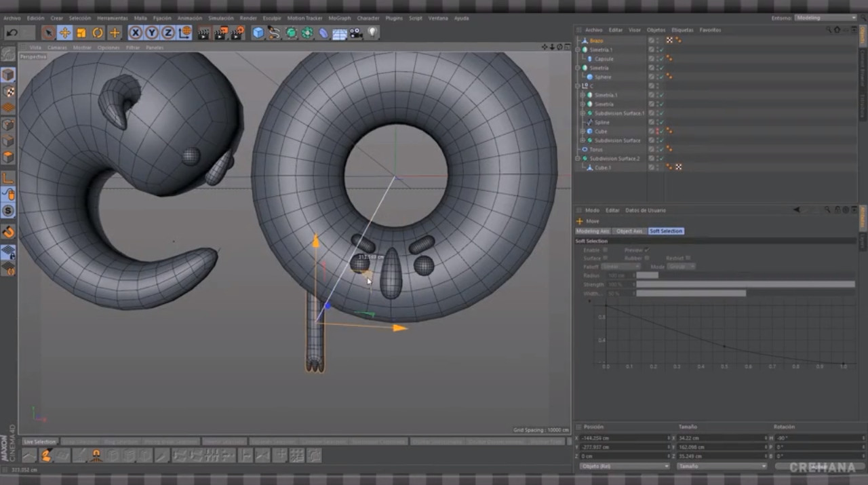
Task: Click Render View clapperboard icon
Action: pyautogui.click(x=204, y=33)
